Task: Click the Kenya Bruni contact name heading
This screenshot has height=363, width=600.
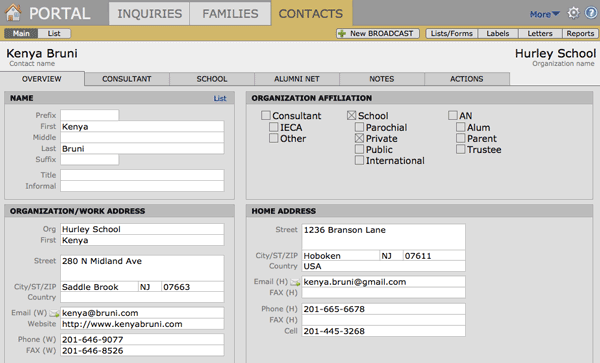Action: 42,54
